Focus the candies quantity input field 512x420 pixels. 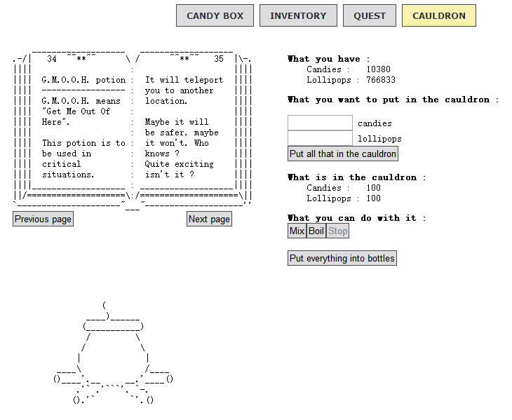(320, 123)
